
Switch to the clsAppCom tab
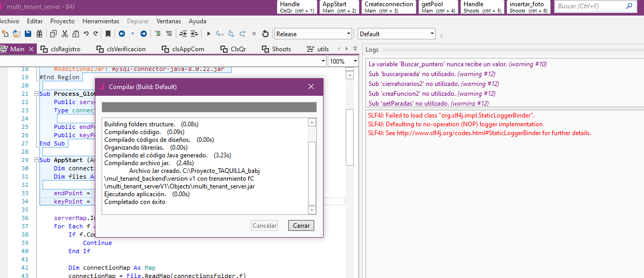184,49
